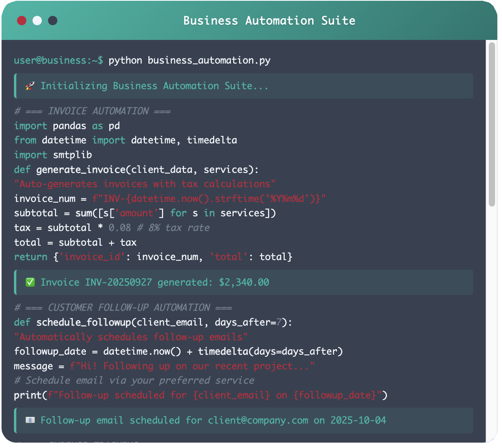This screenshot has width=502, height=448.
Task: Click the '8% tax rate' comment
Action: pyautogui.click(x=173, y=228)
